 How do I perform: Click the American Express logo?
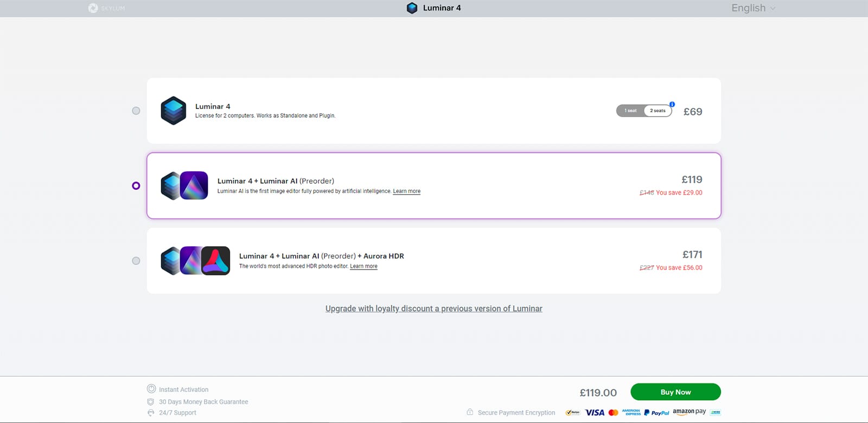[631, 413]
